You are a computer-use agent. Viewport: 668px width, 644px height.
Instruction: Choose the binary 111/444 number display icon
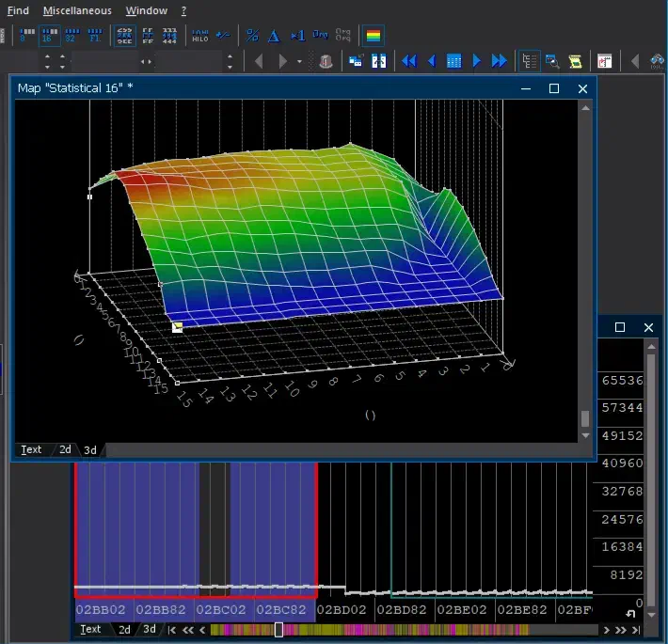pyautogui.click(x=169, y=36)
